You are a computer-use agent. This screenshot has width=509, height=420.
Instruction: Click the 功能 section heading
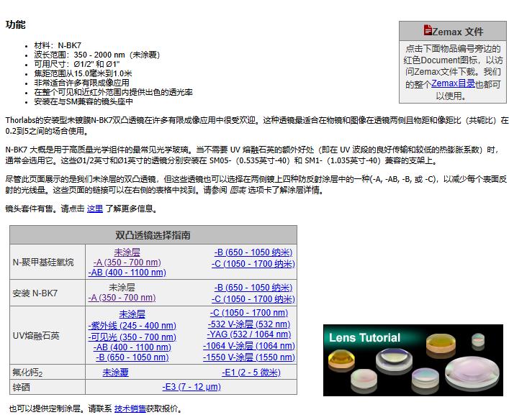pos(15,24)
